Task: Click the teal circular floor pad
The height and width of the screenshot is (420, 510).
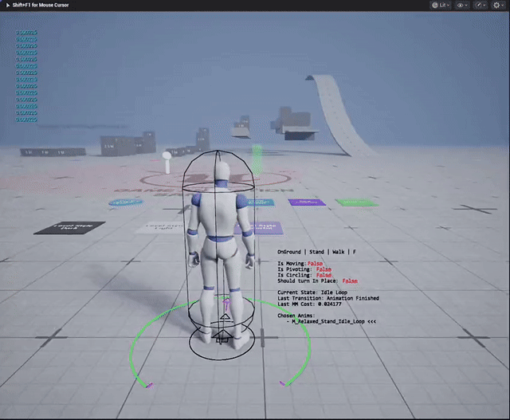Action: click(126, 202)
